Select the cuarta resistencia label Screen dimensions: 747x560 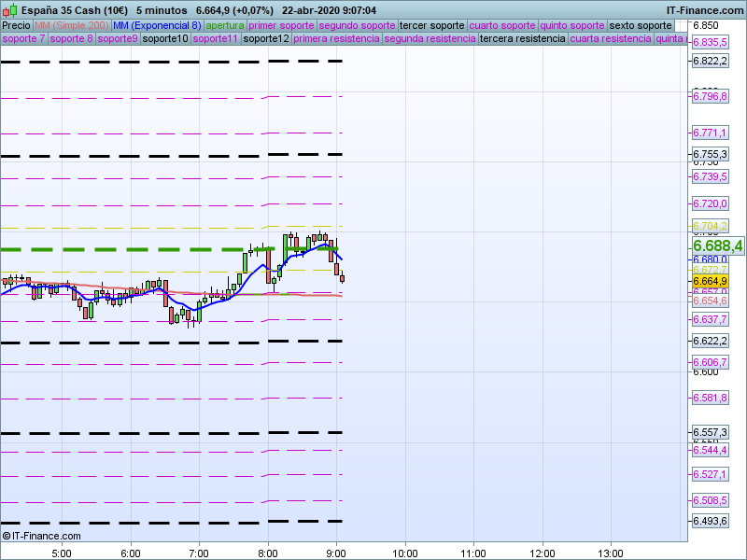pyautogui.click(x=610, y=39)
